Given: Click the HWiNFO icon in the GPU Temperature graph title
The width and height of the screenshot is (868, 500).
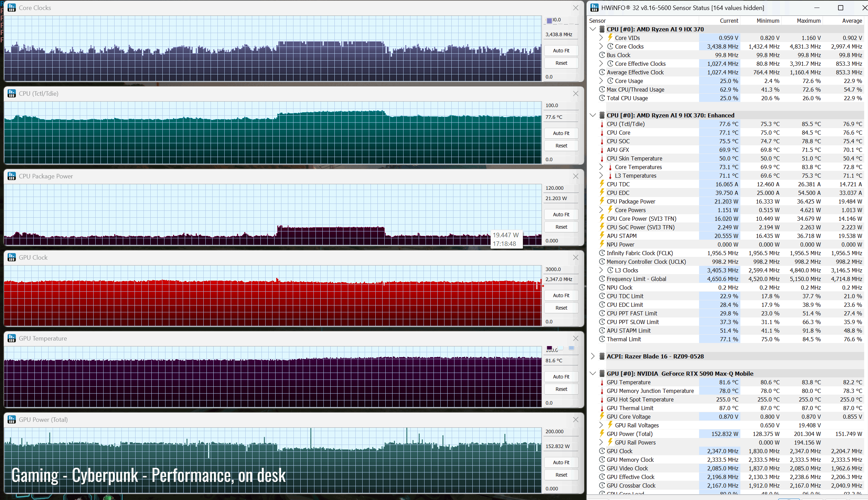Looking at the screenshot, I should [x=12, y=338].
